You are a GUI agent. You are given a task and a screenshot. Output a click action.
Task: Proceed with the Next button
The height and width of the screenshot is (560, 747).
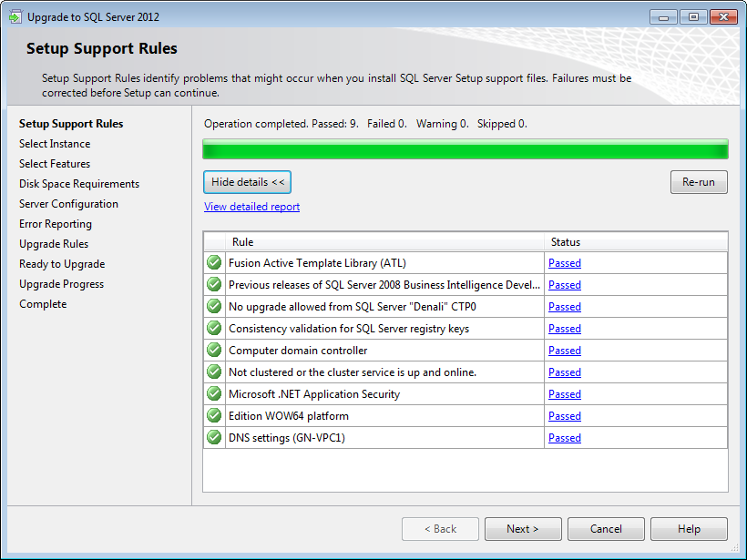pyautogui.click(x=523, y=529)
